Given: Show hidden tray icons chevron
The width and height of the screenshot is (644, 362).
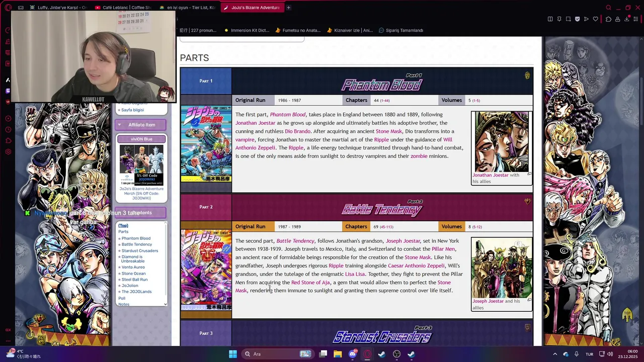Looking at the screenshot, I should point(555,354).
